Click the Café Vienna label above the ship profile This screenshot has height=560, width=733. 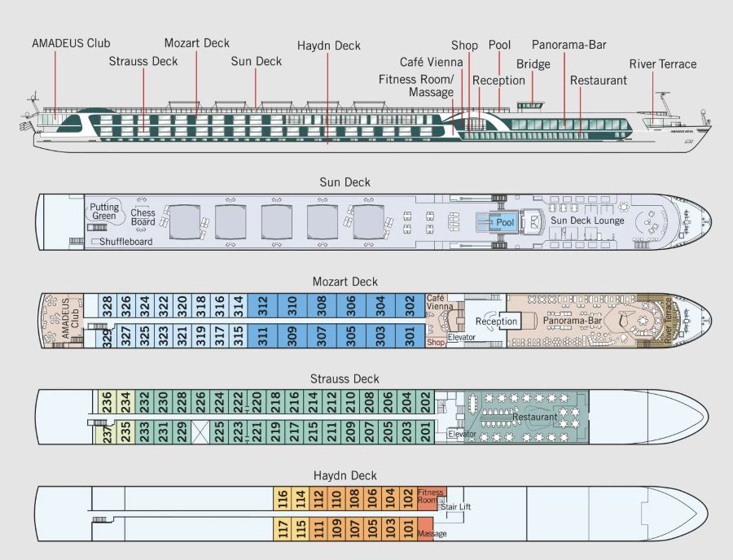431,62
